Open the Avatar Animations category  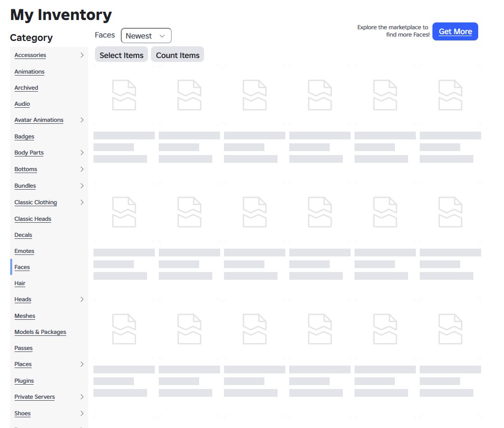tap(39, 120)
